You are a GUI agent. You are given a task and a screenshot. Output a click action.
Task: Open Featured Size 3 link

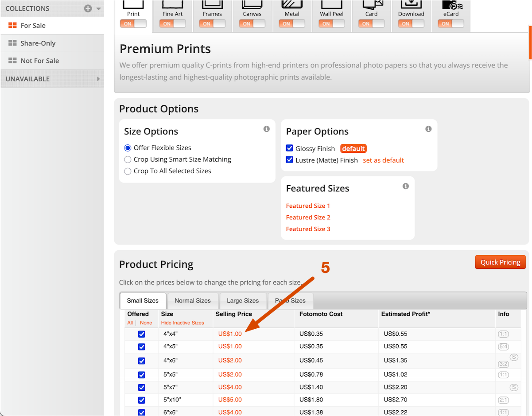pyautogui.click(x=308, y=229)
